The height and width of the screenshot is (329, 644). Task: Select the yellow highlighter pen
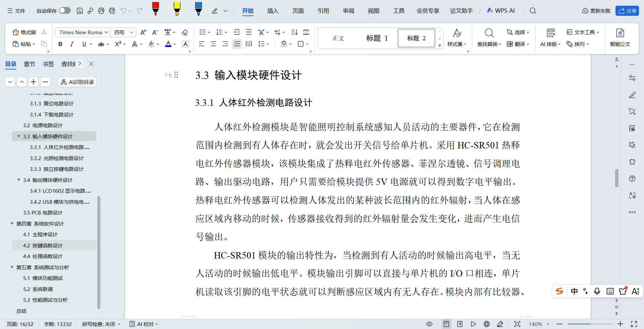(177, 9)
